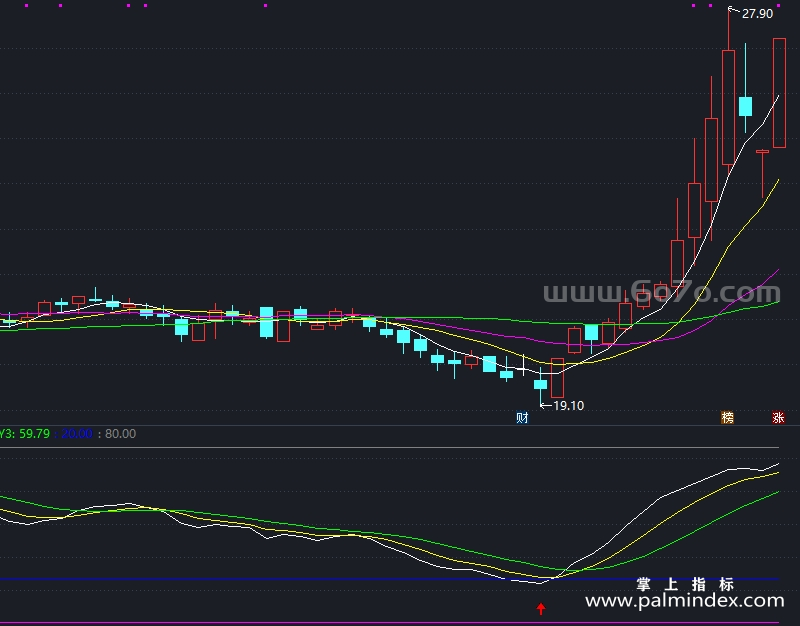Select the Y3: 59.79 indicator readout
Screen dimensions: 800x626
[x=24, y=434]
